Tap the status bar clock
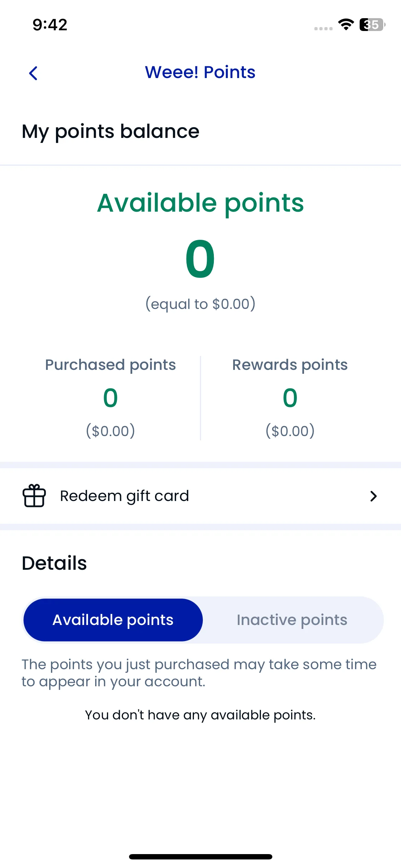Image resolution: width=401 pixels, height=868 pixels. tap(50, 25)
